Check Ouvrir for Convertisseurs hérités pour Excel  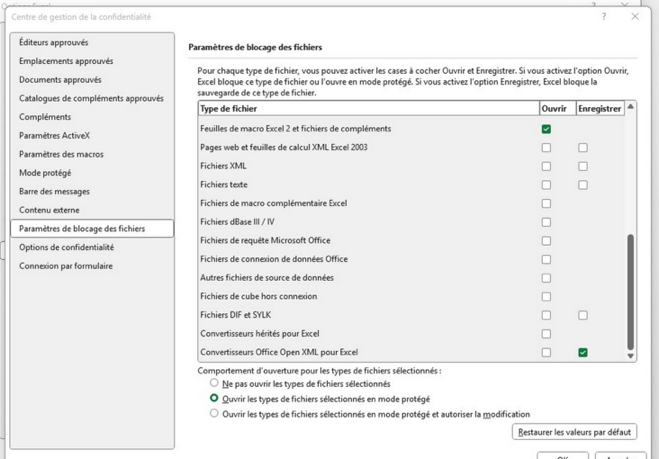(x=546, y=334)
